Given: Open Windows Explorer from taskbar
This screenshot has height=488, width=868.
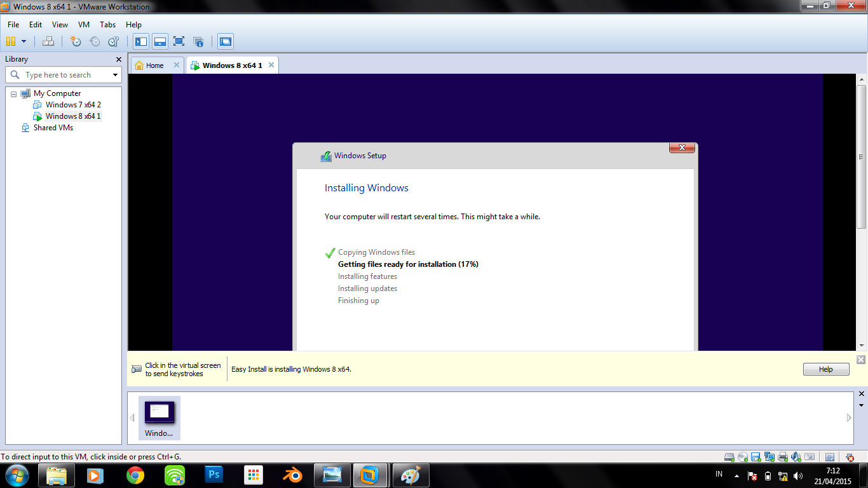Looking at the screenshot, I should [x=57, y=475].
